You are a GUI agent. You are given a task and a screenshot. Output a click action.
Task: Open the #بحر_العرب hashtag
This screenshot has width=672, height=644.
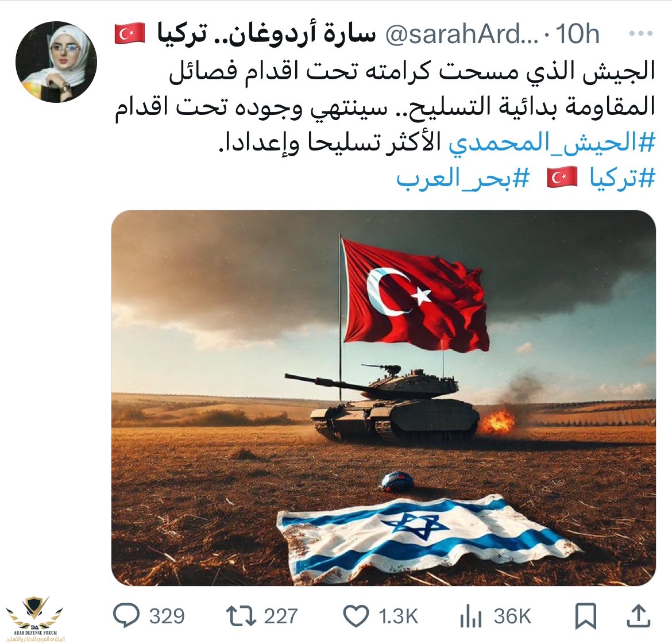pyautogui.click(x=462, y=178)
